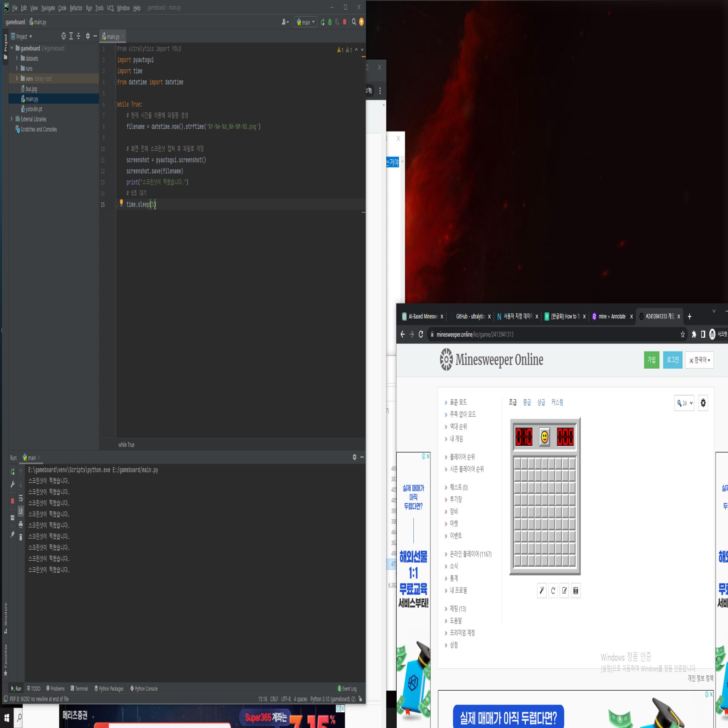Open the Problems tool window
Screen dimensions: 728x728
point(55,689)
